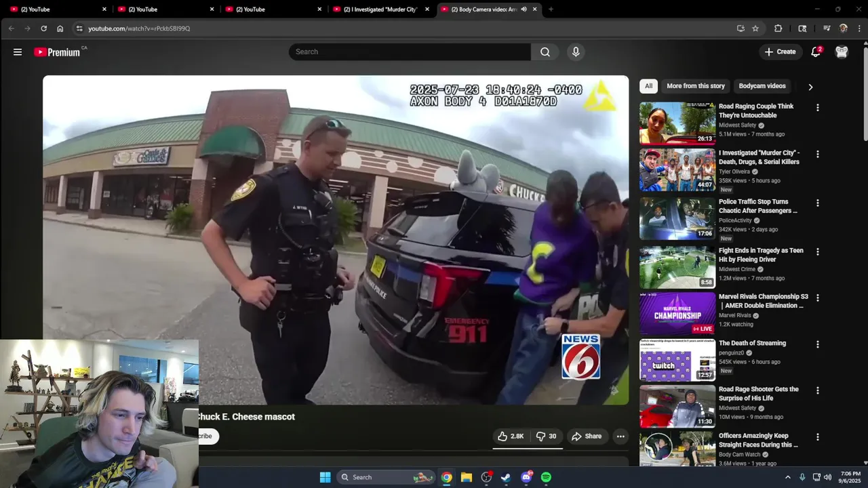Open options for Marvel Rivals Championship stream
Viewport: 868px width, 488px height.
click(817, 298)
